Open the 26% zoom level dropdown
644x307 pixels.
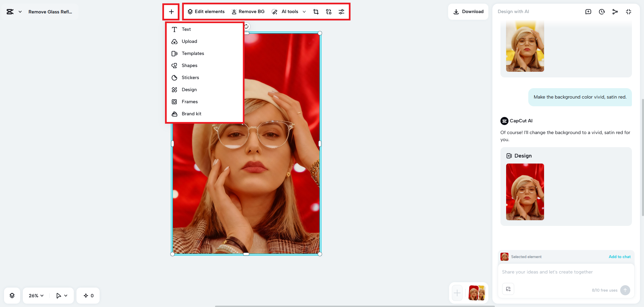click(35, 295)
